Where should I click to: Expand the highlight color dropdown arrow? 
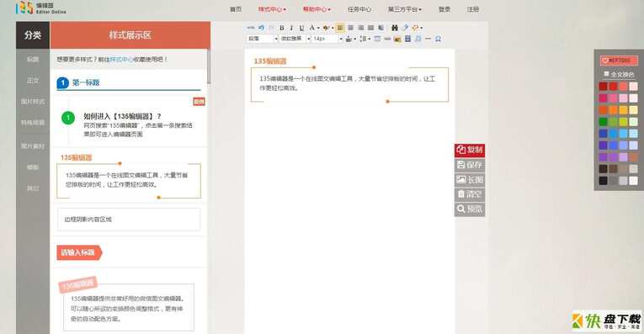332,28
